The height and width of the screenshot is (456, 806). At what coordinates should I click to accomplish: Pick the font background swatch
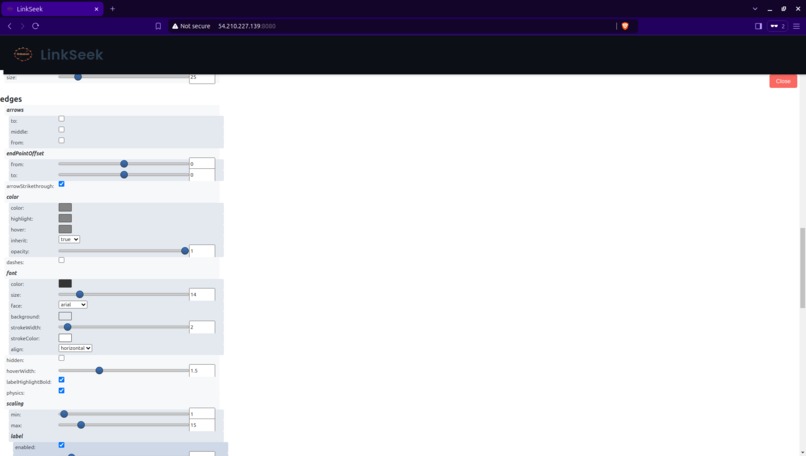pos(65,316)
